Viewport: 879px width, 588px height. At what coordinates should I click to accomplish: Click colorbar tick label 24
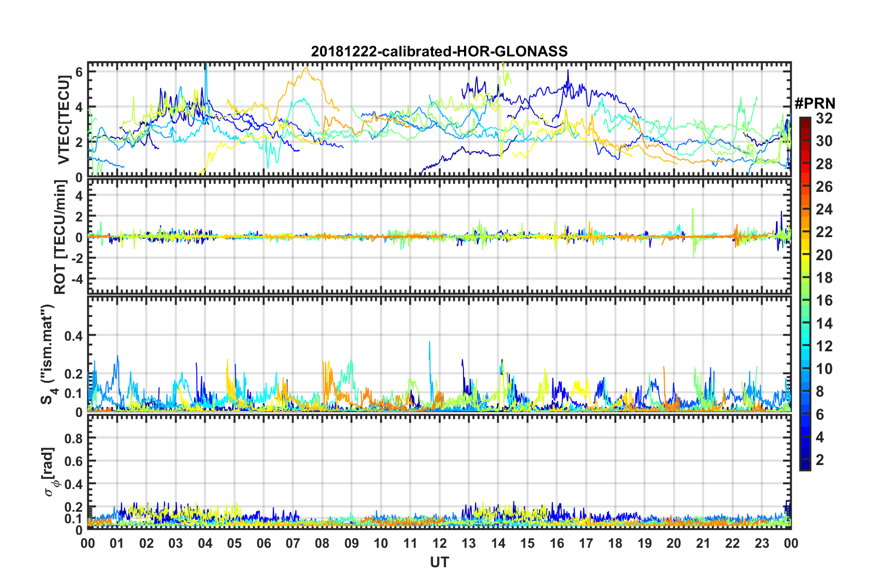(824, 209)
